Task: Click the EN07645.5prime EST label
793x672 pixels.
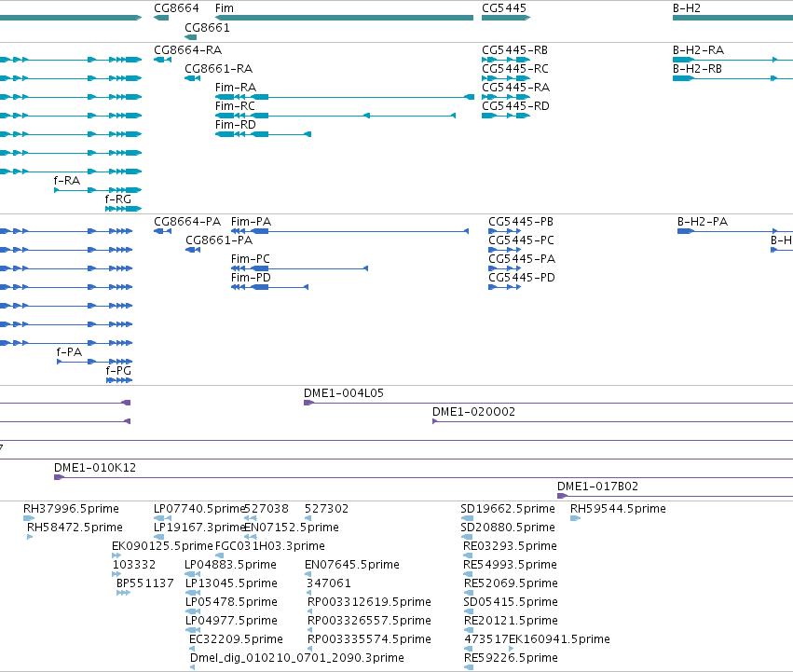Action: click(x=352, y=565)
